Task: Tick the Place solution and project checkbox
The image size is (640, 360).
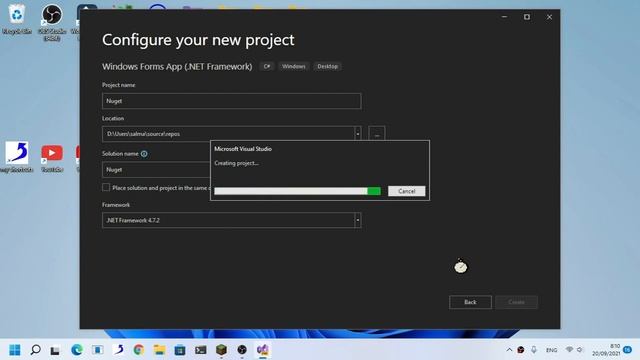Action: click(106, 187)
